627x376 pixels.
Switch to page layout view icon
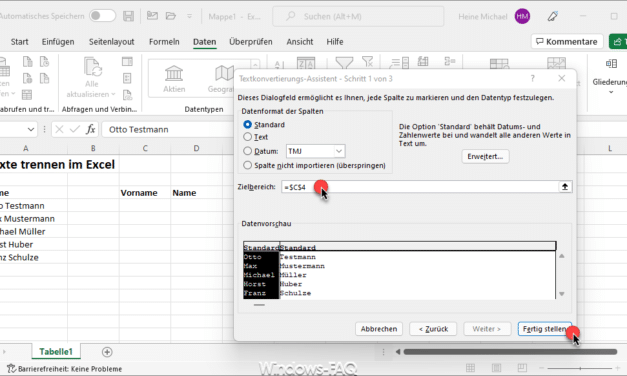point(496,368)
